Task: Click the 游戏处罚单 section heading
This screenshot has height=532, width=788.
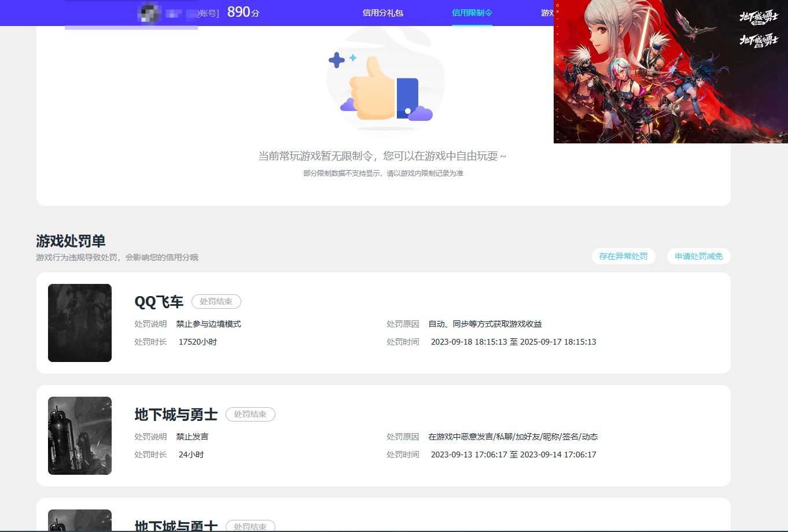Action: coord(71,241)
